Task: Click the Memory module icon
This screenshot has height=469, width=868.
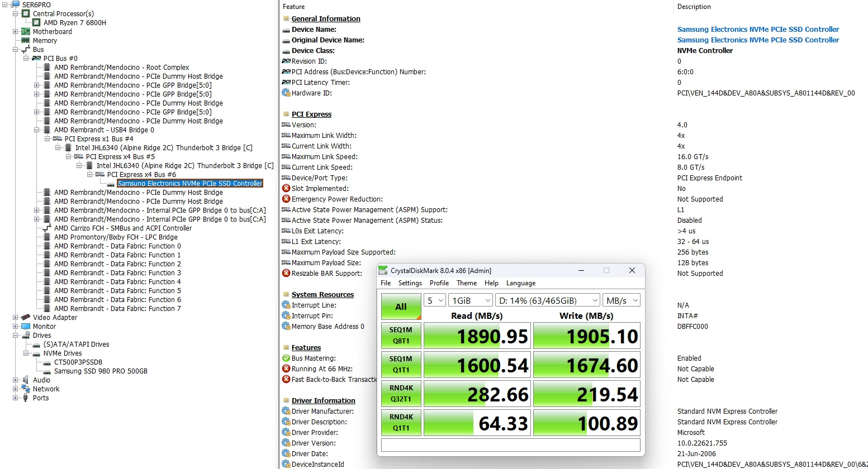Action: point(26,40)
